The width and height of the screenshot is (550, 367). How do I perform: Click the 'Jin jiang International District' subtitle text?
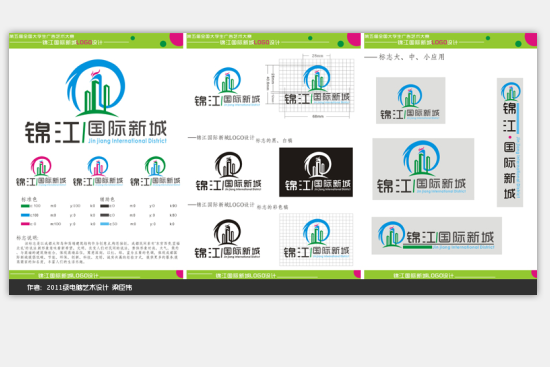pyautogui.click(x=127, y=141)
